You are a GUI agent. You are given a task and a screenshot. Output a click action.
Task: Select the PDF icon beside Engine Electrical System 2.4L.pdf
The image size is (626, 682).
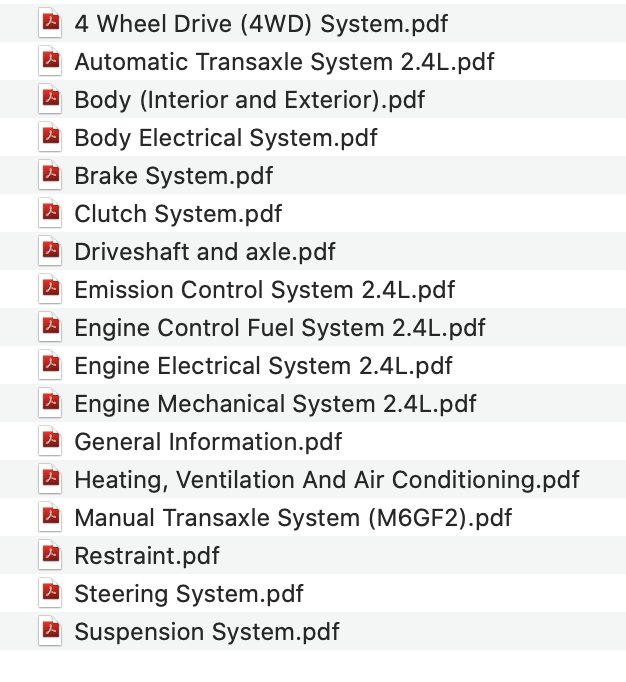point(49,365)
